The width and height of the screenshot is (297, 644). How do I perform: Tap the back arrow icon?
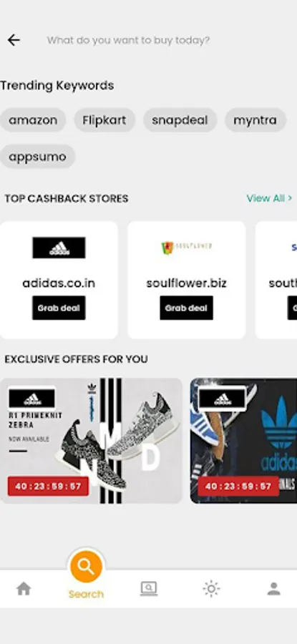[14, 40]
